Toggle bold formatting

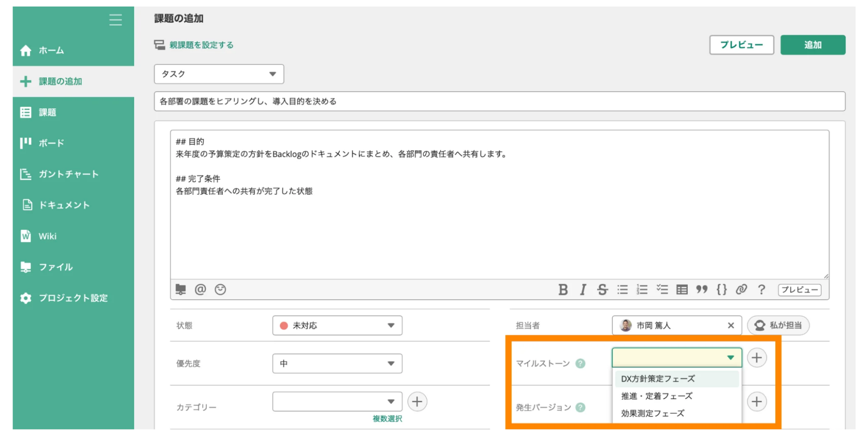point(563,289)
